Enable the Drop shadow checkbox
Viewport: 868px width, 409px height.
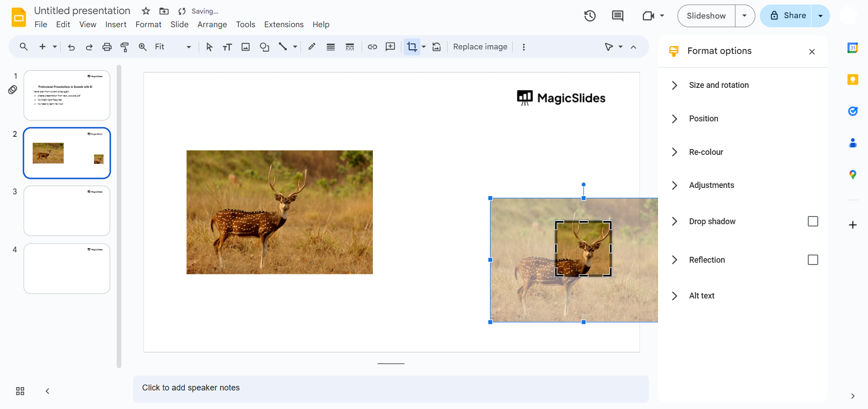[x=813, y=221]
